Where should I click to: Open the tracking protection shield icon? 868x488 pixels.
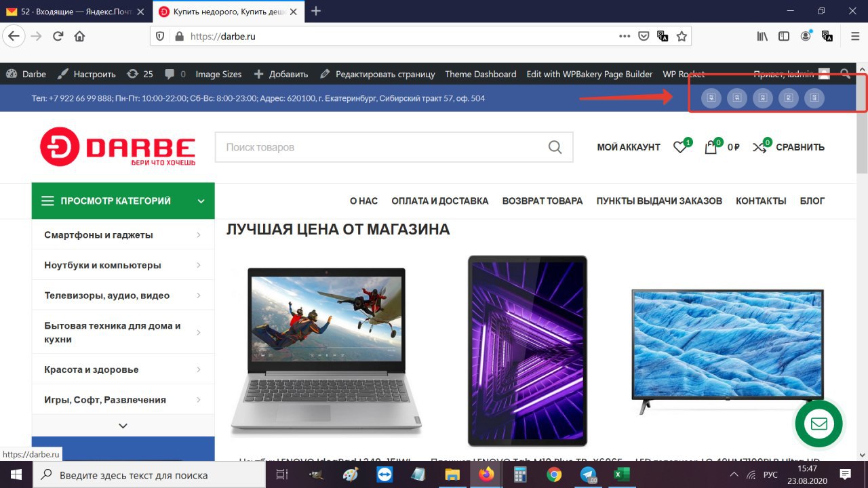[160, 37]
